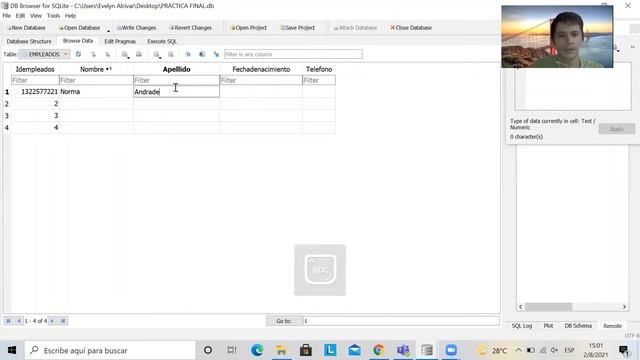Sort by the Nombre column header
The height and width of the screenshot is (360, 640).
click(x=96, y=69)
